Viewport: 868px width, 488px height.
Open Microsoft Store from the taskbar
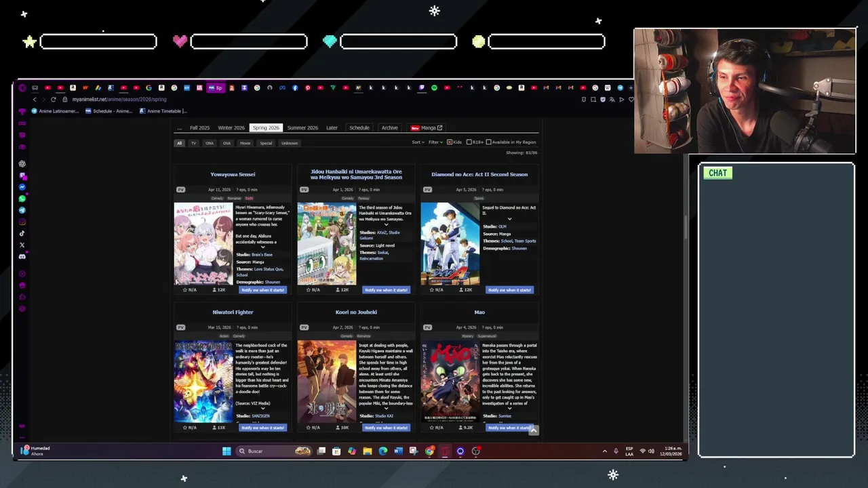tap(336, 451)
